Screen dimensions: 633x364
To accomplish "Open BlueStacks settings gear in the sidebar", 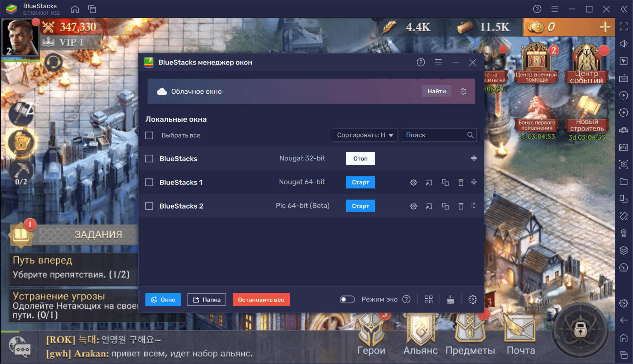I will [624, 303].
